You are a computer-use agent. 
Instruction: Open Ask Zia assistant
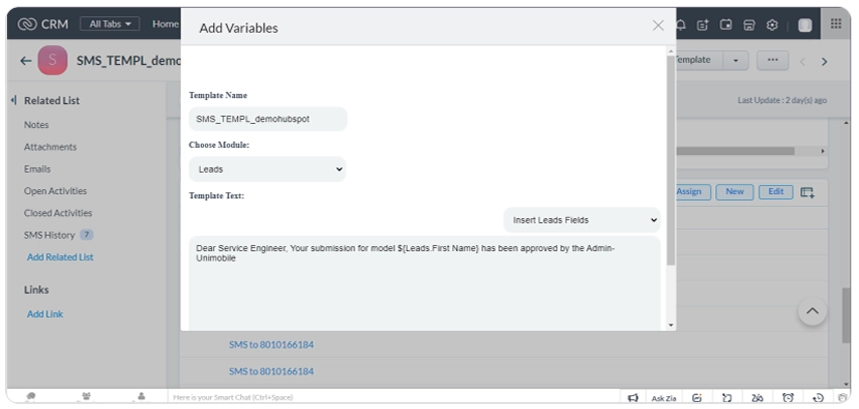click(663, 398)
